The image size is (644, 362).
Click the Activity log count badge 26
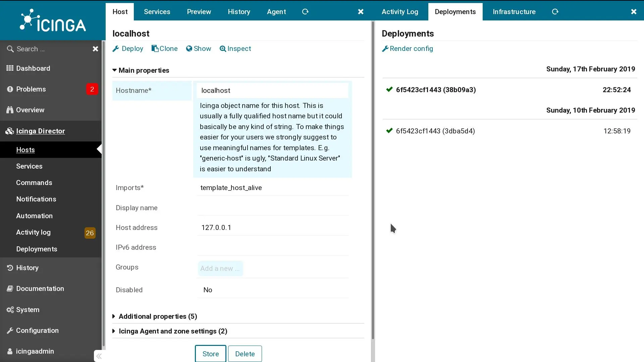pyautogui.click(x=90, y=233)
